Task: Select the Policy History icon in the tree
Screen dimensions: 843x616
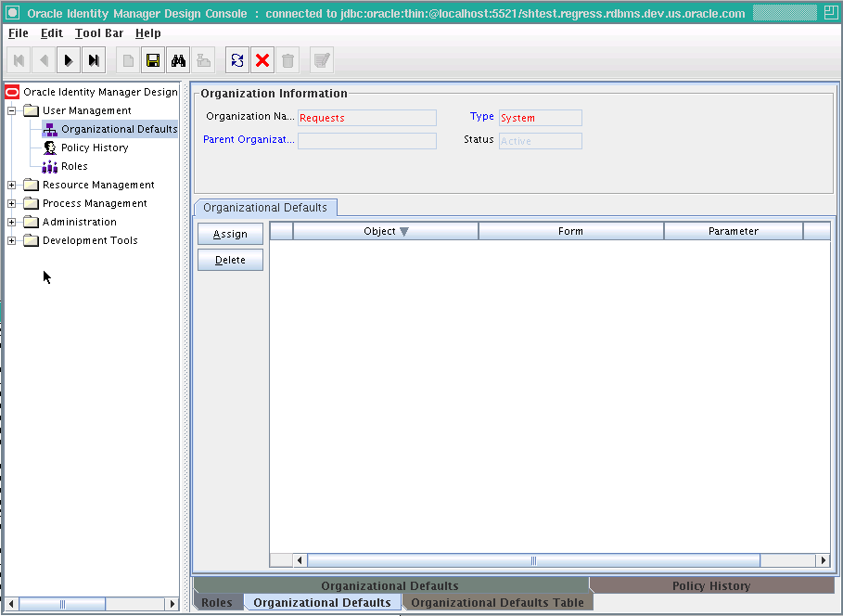Action: click(x=50, y=148)
